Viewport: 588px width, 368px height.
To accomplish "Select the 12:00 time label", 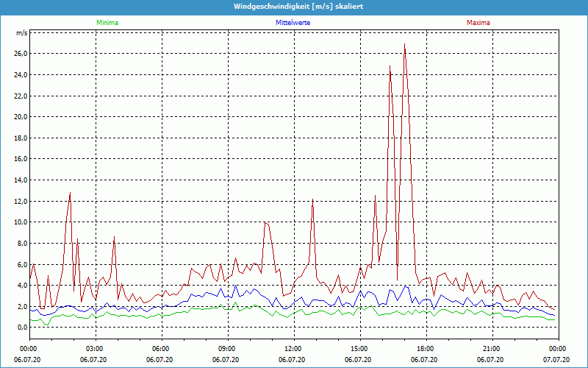I will (293, 348).
